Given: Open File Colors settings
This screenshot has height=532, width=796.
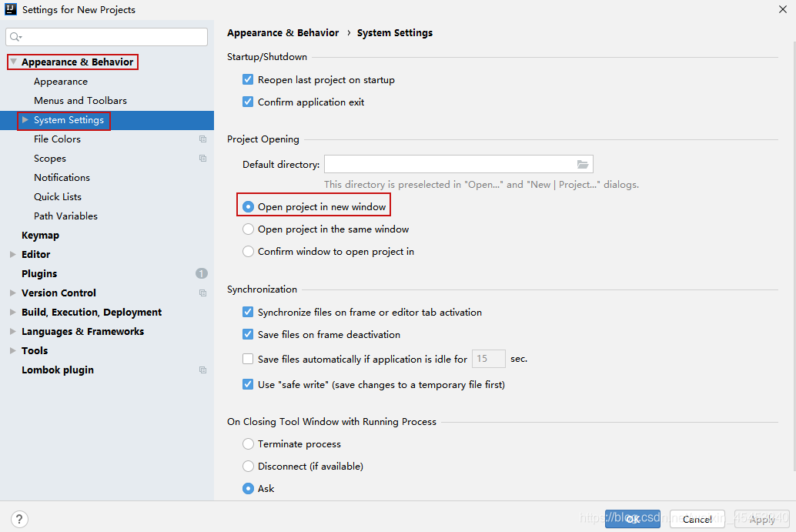Looking at the screenshot, I should pos(57,139).
